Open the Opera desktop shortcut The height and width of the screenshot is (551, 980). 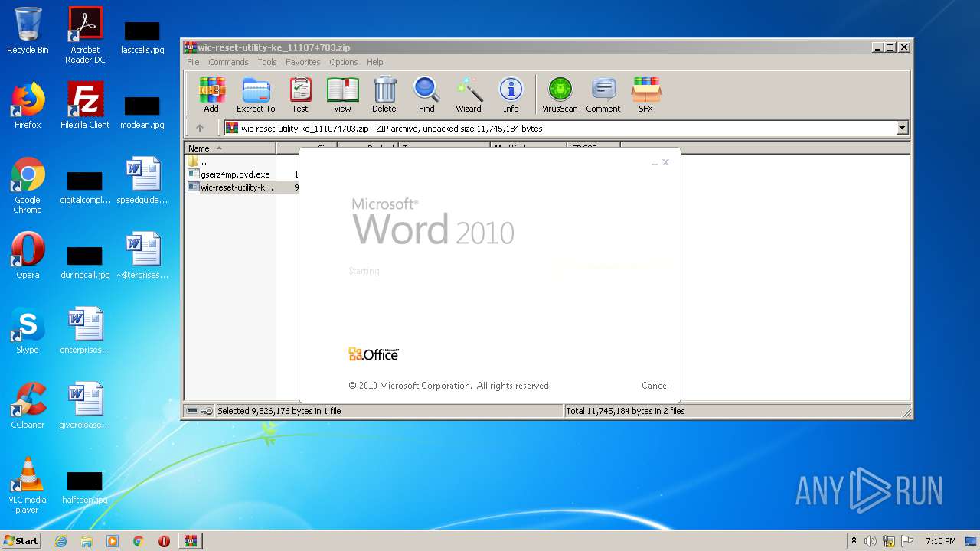pos(28,256)
